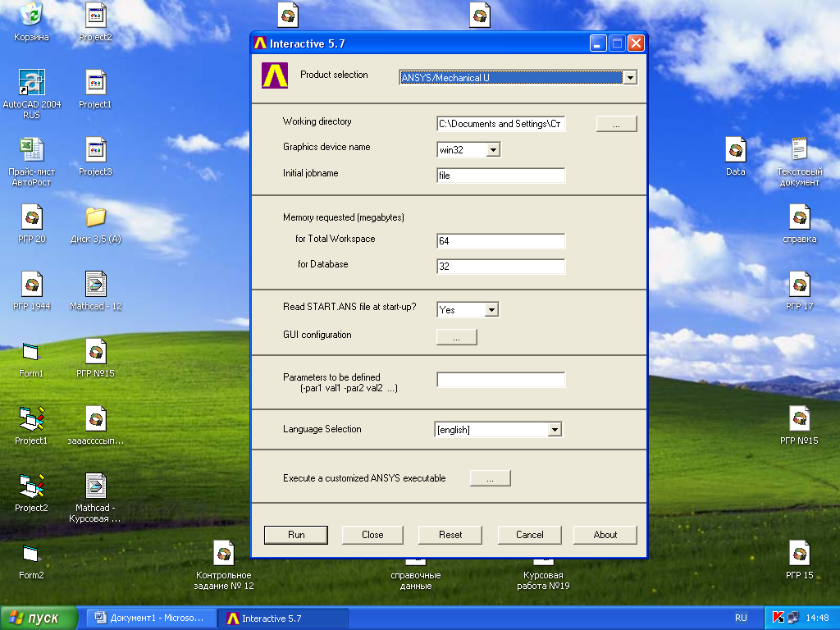Click the Reset button

[450, 535]
